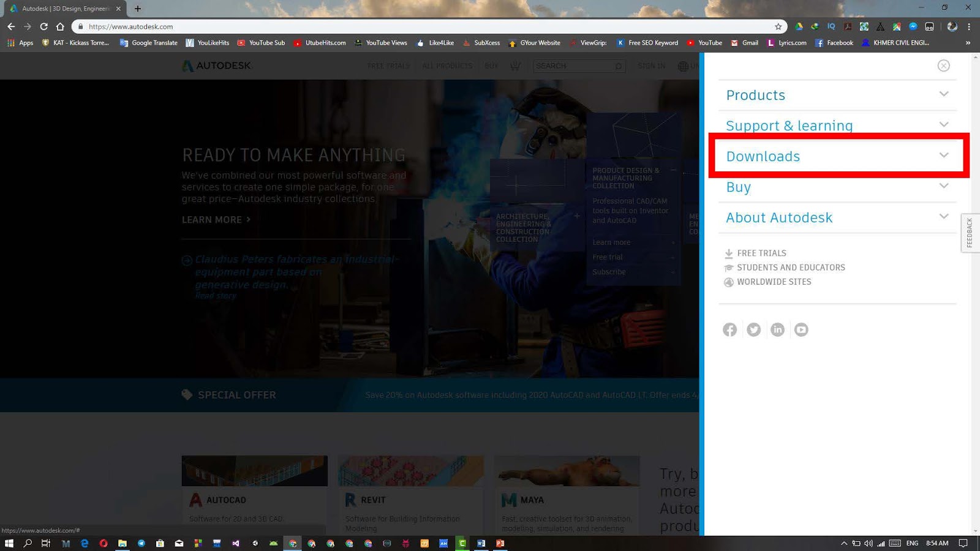
Task: Click the AUTOCAD product thumbnail
Action: pos(254,470)
